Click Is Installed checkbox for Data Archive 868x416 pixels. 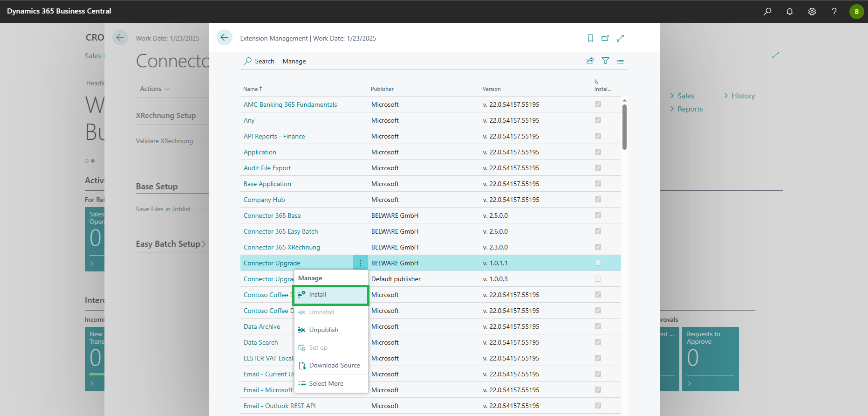coord(598,326)
